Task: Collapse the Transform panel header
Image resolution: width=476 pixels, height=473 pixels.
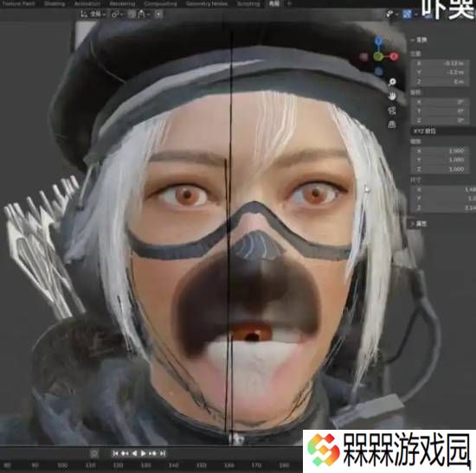Action: (419, 40)
